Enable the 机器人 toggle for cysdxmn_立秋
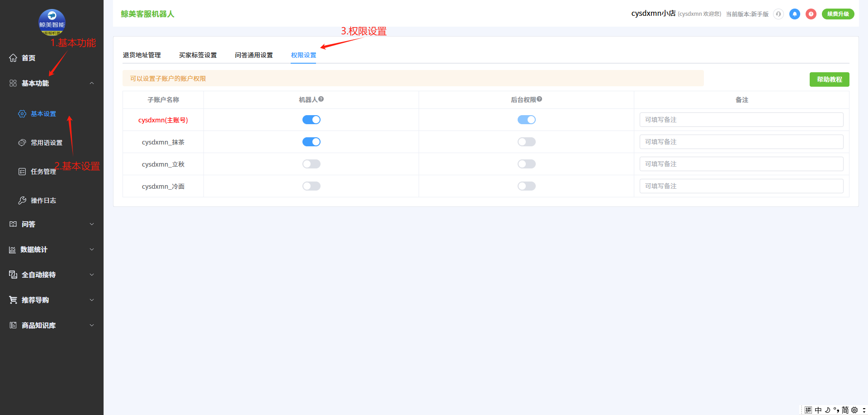Screen dimensions: 868x415 (x=311, y=164)
